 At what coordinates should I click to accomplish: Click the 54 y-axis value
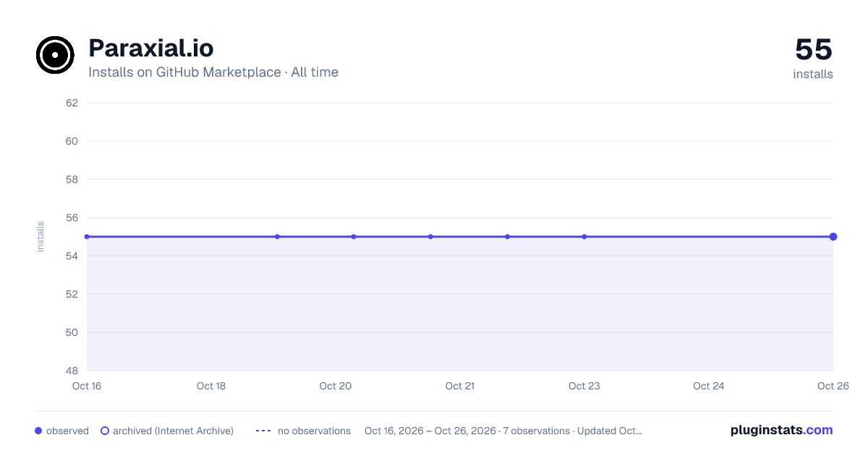(x=72, y=256)
